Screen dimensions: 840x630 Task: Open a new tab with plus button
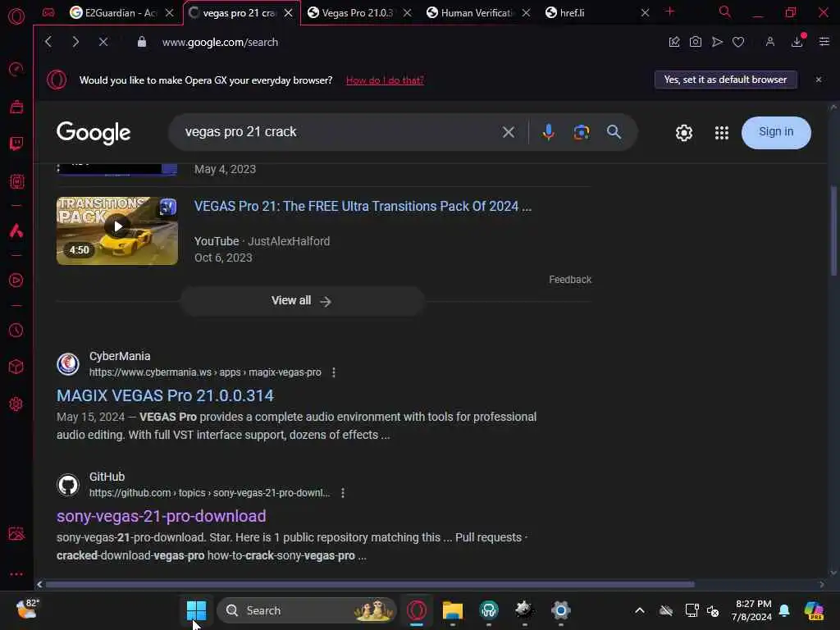[x=669, y=11]
